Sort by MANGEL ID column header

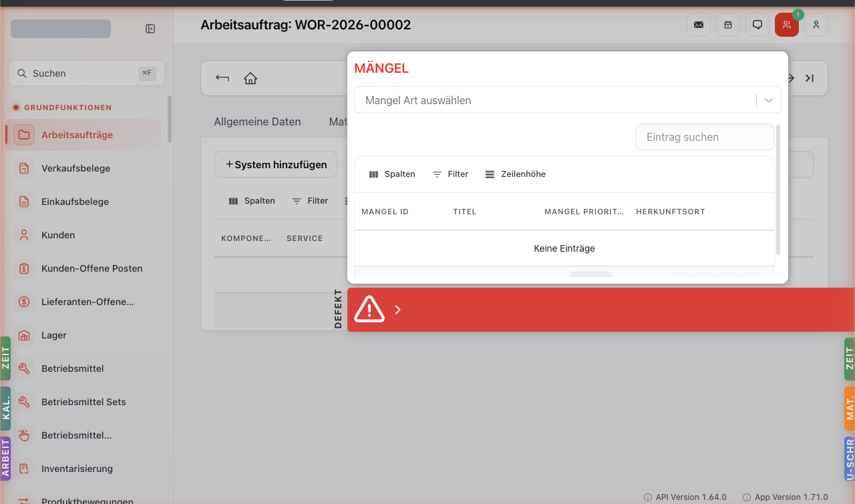click(x=385, y=212)
